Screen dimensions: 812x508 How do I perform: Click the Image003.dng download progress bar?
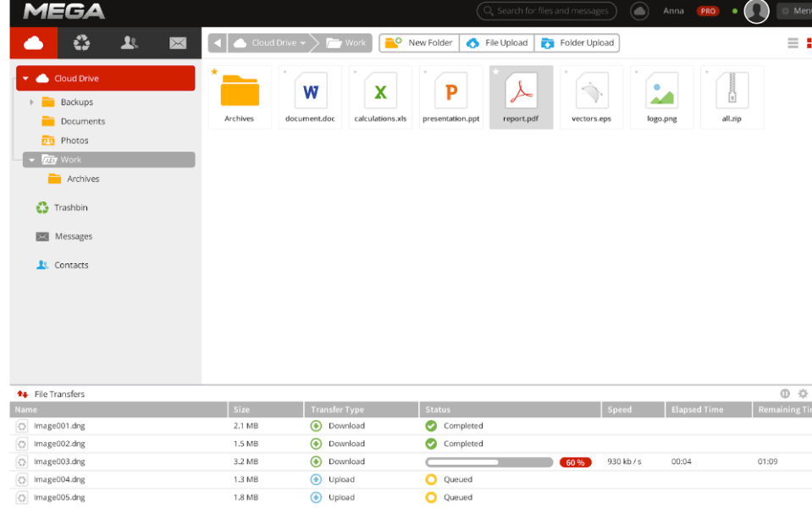489,462
